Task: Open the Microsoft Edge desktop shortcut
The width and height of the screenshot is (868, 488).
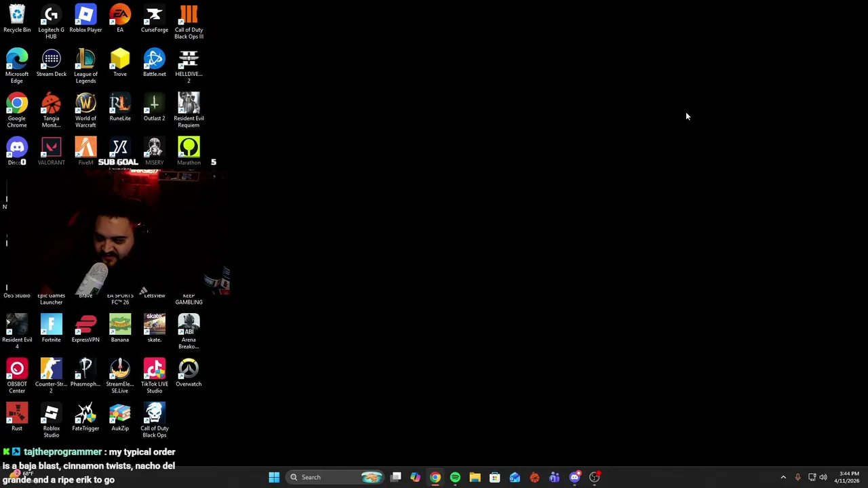Action: (x=17, y=66)
